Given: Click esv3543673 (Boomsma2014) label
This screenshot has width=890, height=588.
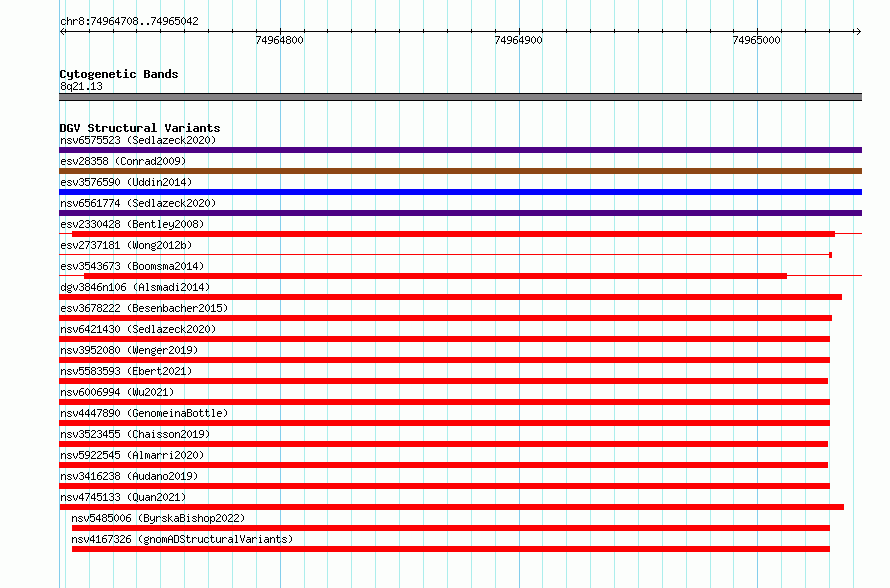Looking at the screenshot, I should 132,266.
